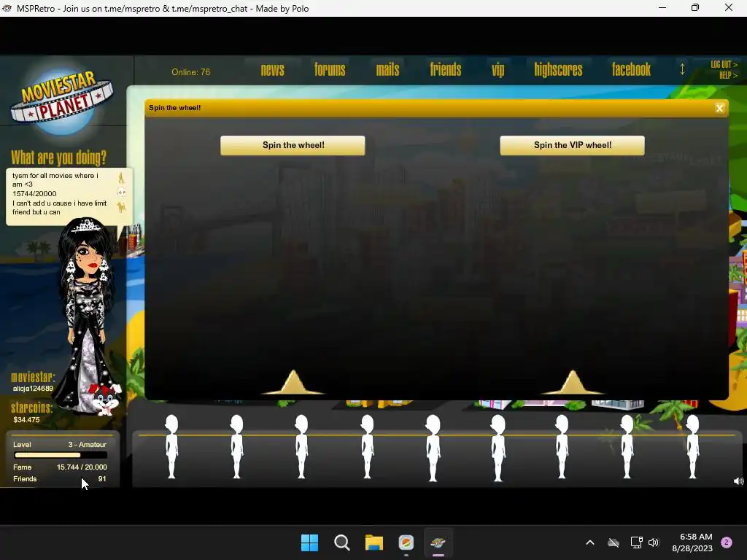Click the MSPRetro app icon in taskbar
The image size is (747, 560).
click(438, 542)
